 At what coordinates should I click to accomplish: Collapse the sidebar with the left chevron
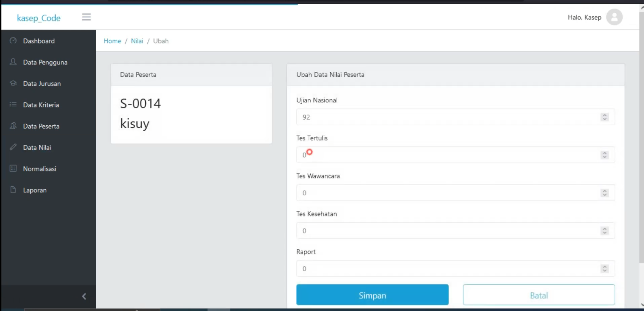[x=84, y=296]
